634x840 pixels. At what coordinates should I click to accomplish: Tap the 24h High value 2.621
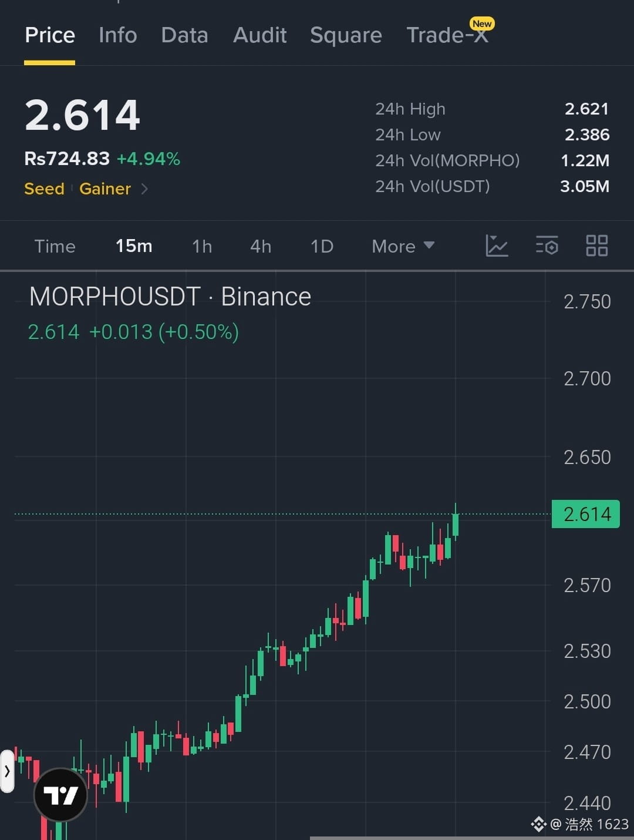pyautogui.click(x=586, y=109)
